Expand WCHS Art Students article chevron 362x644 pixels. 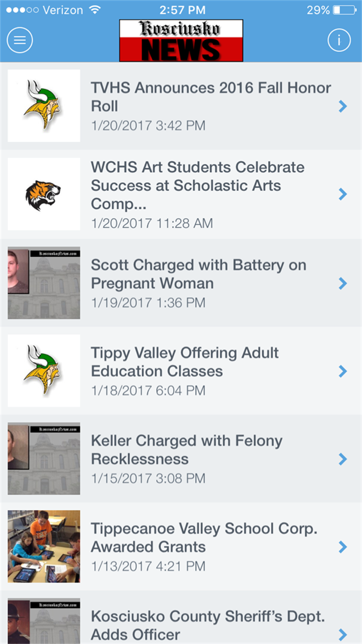342,194
